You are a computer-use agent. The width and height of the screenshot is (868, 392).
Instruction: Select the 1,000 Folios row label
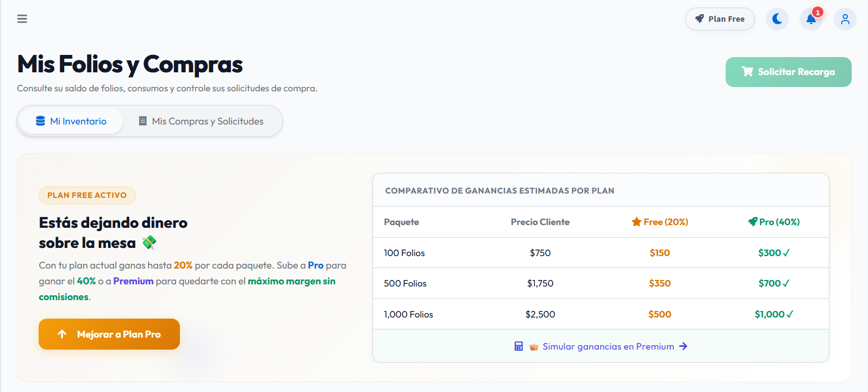tap(409, 314)
